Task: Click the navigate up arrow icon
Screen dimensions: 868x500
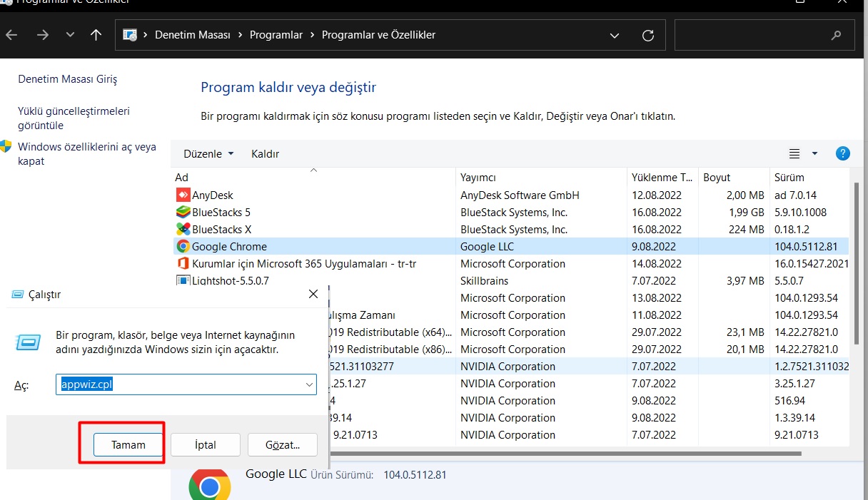Action: [96, 34]
